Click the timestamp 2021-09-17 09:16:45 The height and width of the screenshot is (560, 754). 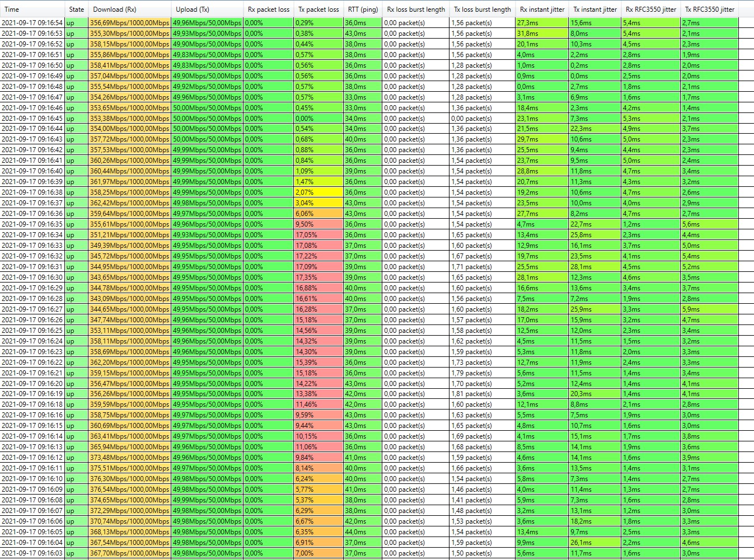(32, 119)
